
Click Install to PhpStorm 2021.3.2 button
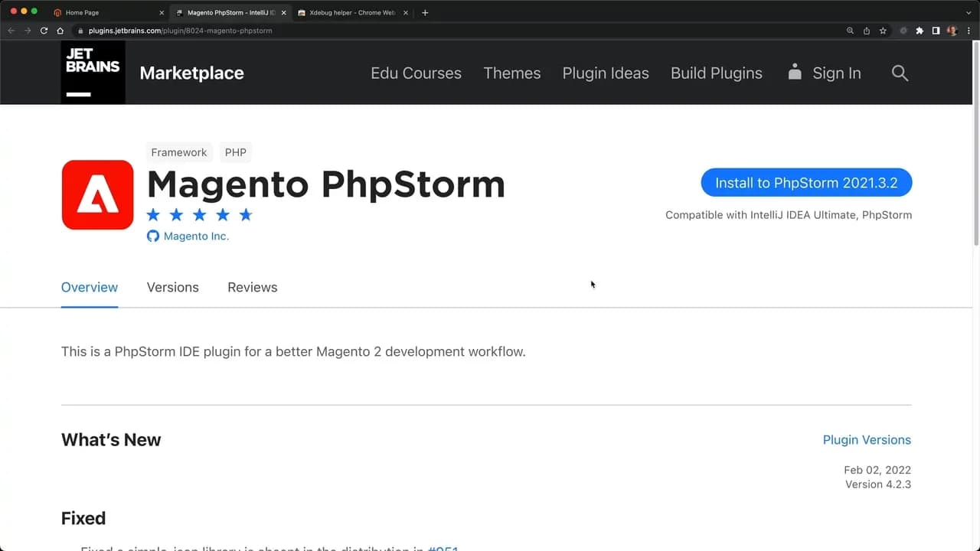coord(806,183)
